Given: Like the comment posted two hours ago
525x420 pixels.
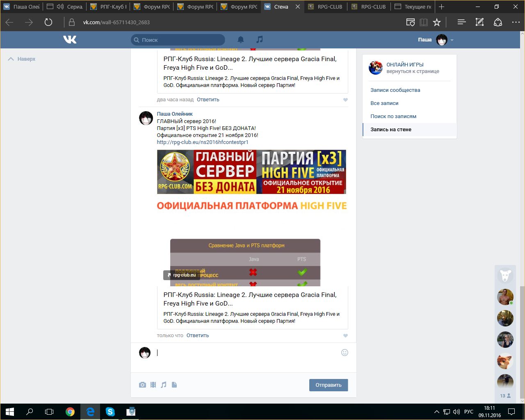Looking at the screenshot, I should (x=345, y=100).
